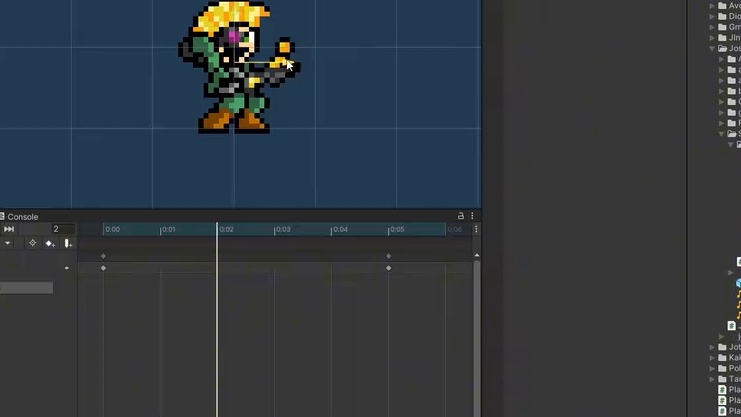Select the summary row keyframe at 0:00
Viewport: 741px width, 417px height.
point(103,256)
